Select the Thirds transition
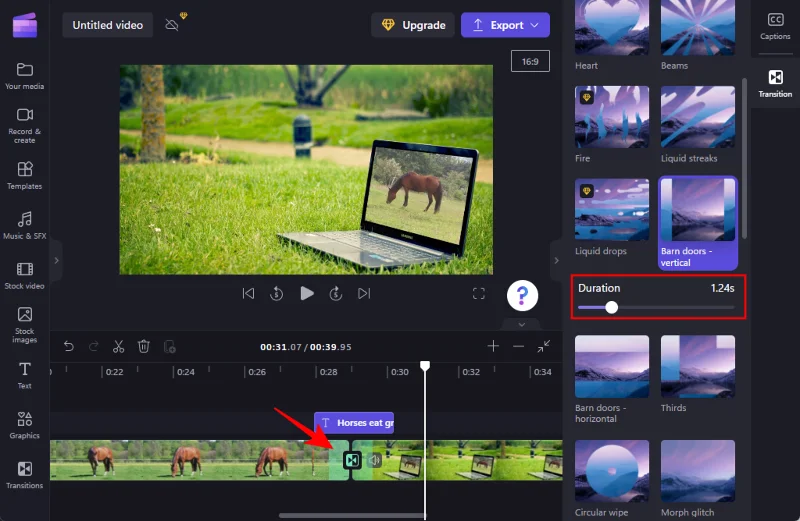The image size is (800, 521). [x=697, y=374]
